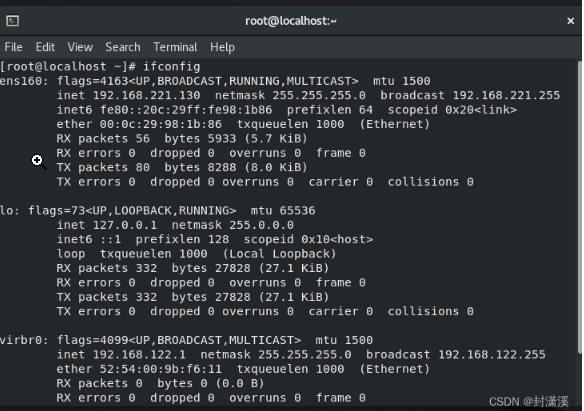Image resolution: width=584 pixels, height=411 pixels.
Task: Click the broadcast address 192.168.221.255
Action: click(506, 95)
